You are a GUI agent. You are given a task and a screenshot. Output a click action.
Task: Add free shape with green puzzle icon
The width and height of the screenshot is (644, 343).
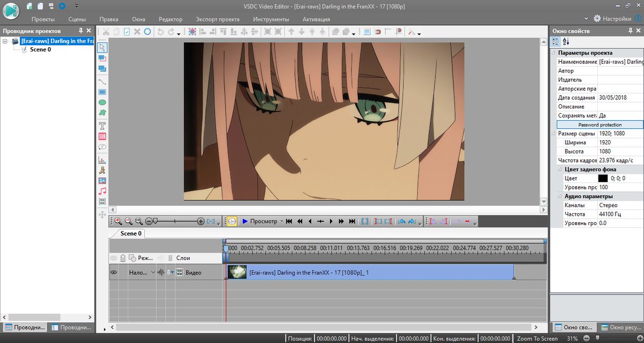pos(102,112)
